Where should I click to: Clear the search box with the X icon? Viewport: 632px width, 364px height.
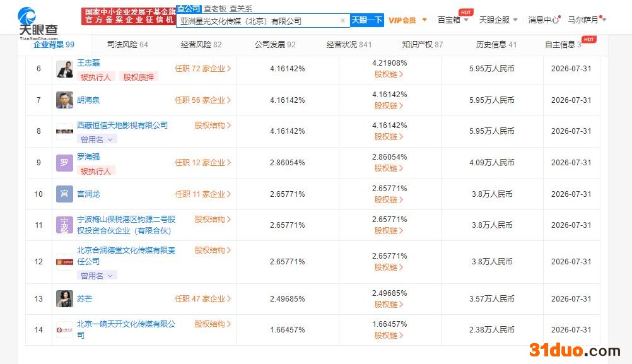coord(342,21)
